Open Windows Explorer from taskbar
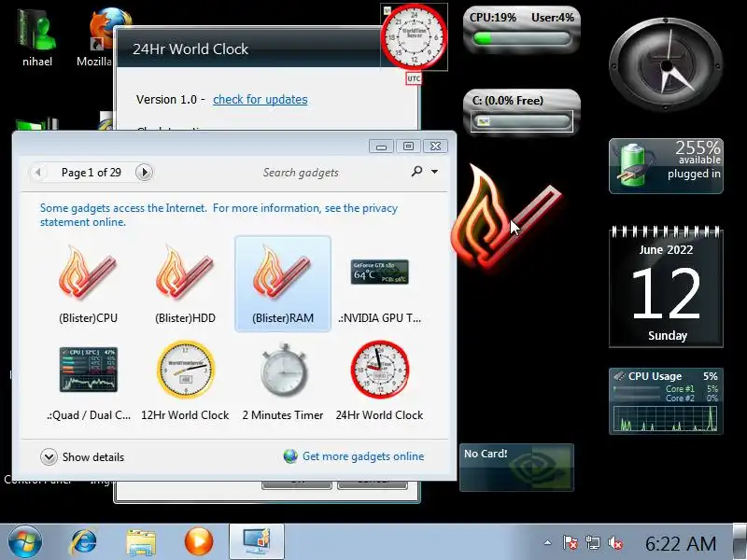 141,542
